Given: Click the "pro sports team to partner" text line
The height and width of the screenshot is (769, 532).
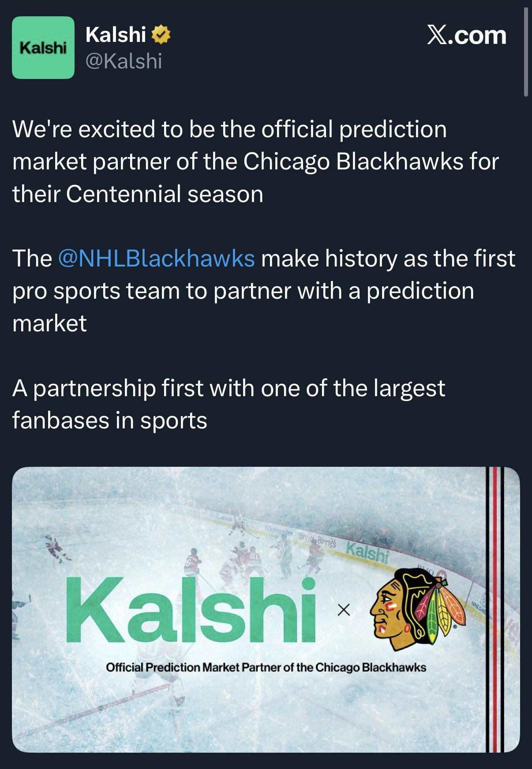Looking at the screenshot, I should [x=243, y=291].
